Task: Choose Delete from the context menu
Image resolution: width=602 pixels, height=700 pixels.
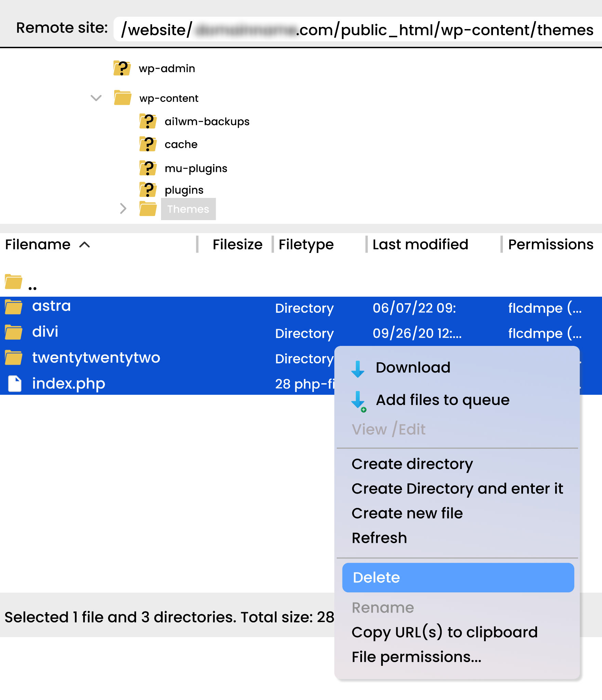Action: coord(458,578)
